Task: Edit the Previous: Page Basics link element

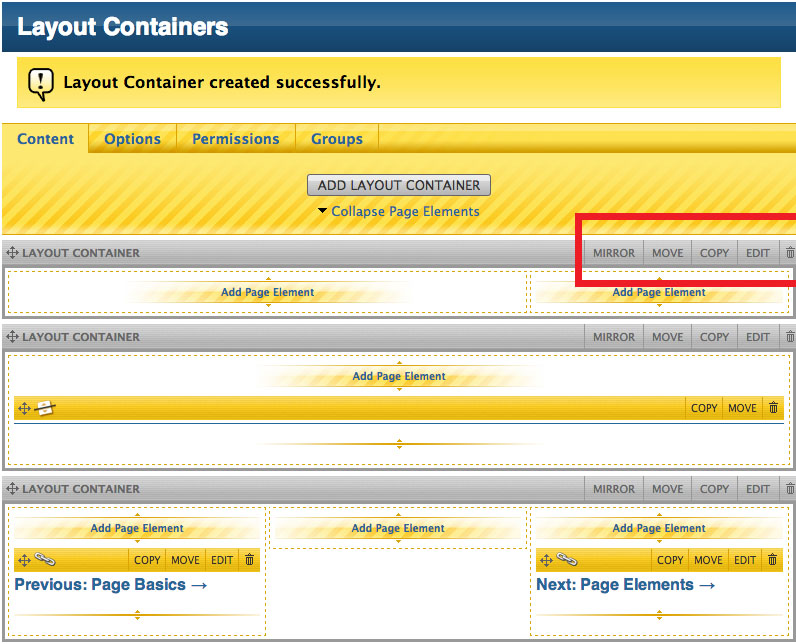Action: click(222, 560)
